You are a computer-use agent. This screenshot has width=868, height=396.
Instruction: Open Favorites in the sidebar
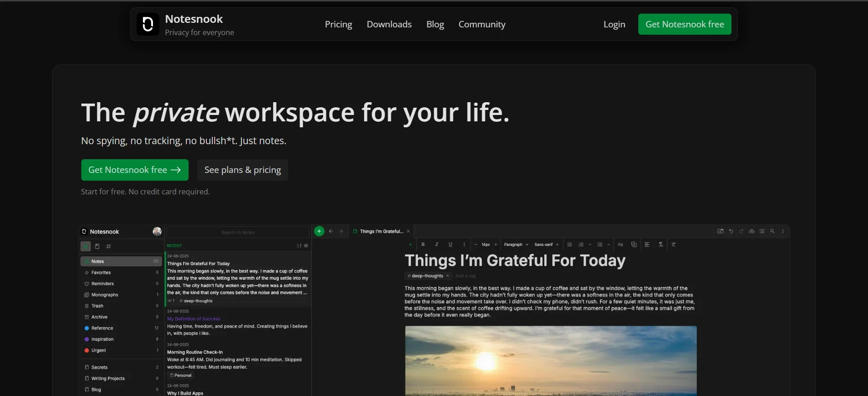tap(121, 272)
